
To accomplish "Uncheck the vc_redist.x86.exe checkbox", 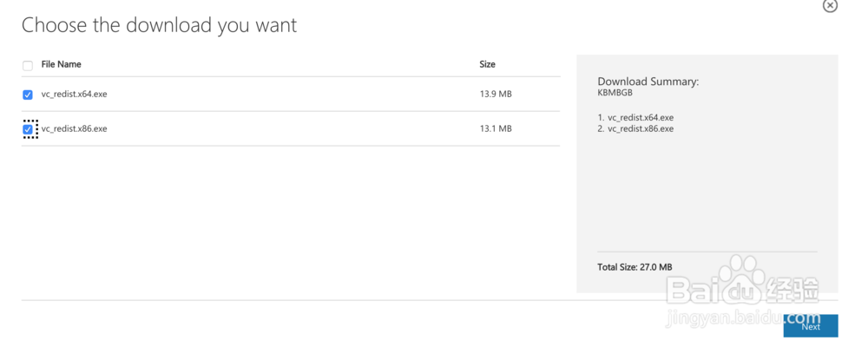I will click(28, 129).
